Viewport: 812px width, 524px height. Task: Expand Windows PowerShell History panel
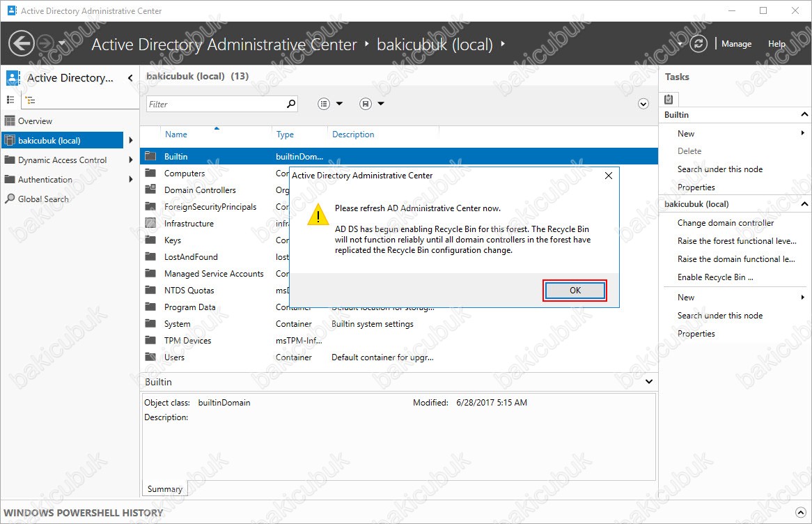point(800,513)
